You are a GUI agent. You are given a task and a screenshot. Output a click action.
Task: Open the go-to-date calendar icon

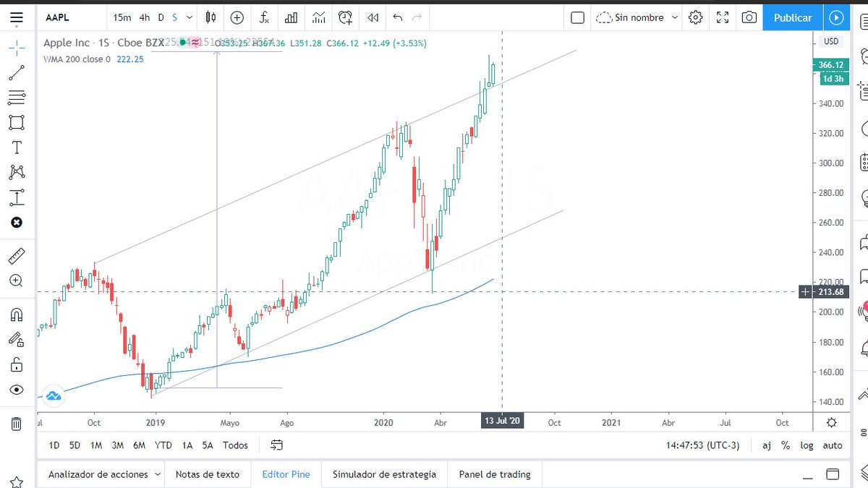click(276, 445)
